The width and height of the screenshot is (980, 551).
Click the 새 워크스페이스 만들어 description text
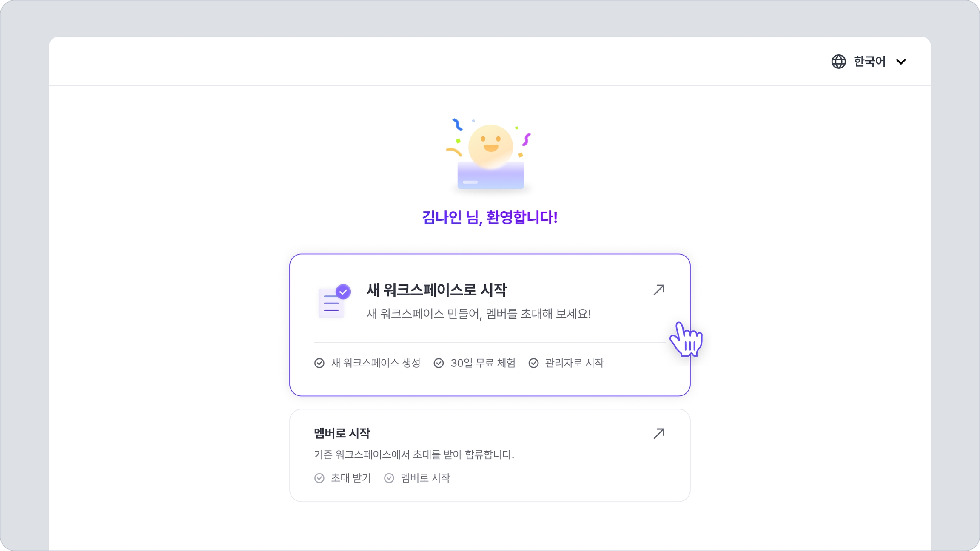(x=479, y=314)
